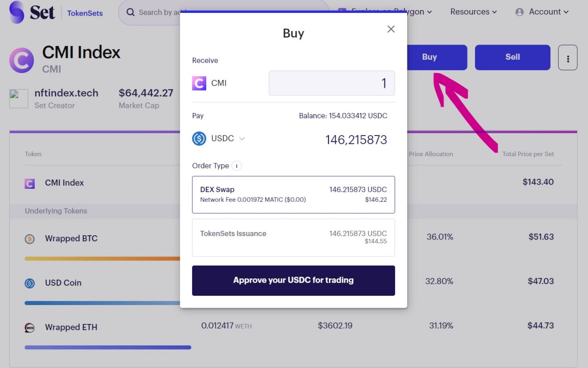
Task: Click the $3602.19 token price
Action: pyautogui.click(x=335, y=326)
